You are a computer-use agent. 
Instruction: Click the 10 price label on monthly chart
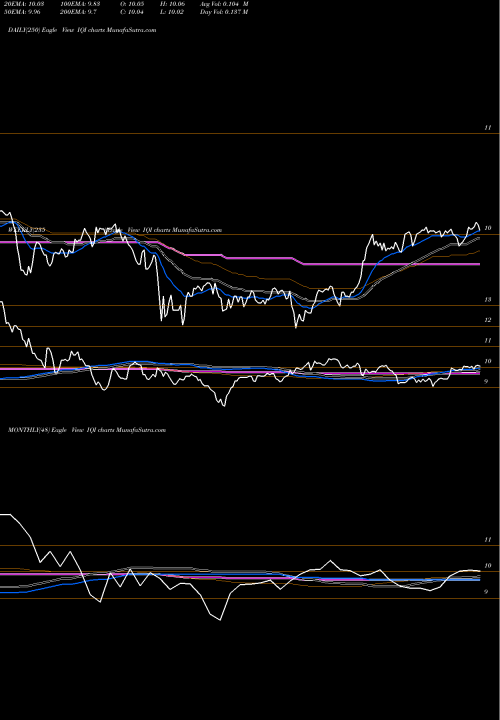pyautogui.click(x=488, y=565)
